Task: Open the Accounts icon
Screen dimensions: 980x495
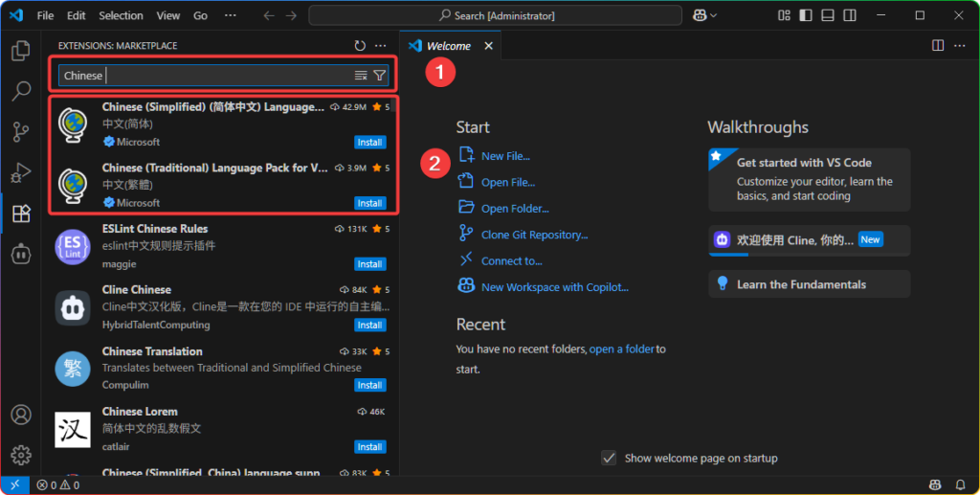Action: tap(21, 415)
